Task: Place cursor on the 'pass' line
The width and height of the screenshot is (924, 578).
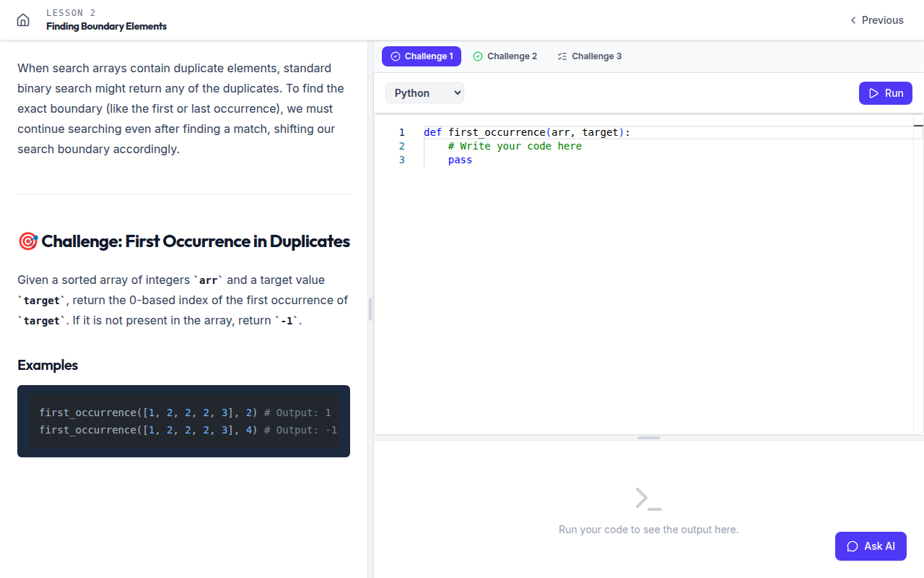Action: click(460, 160)
